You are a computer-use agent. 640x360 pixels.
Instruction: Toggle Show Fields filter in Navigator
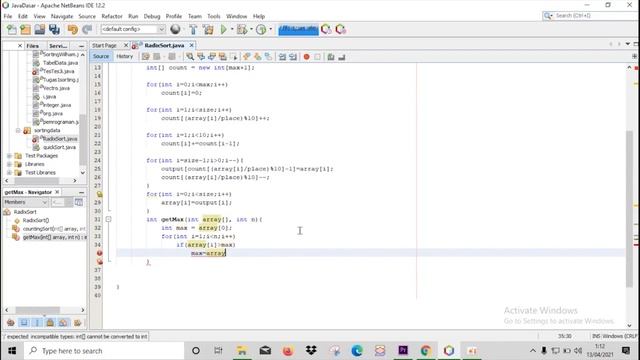(x=24, y=323)
